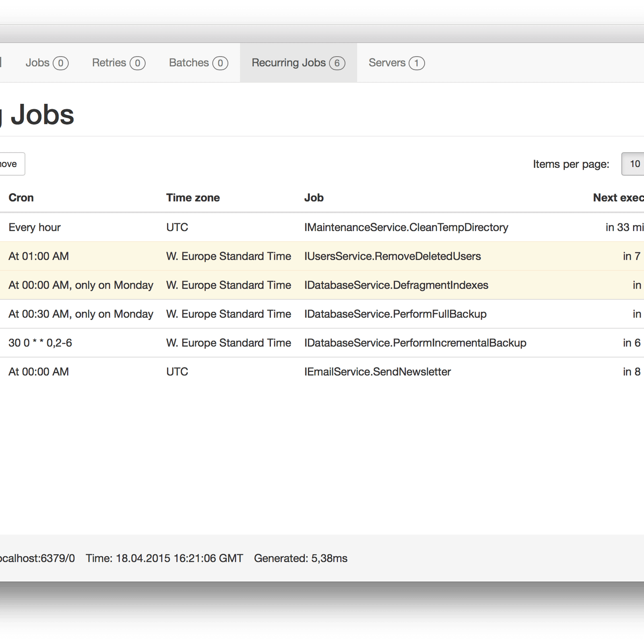Click the Cron column header

21,198
